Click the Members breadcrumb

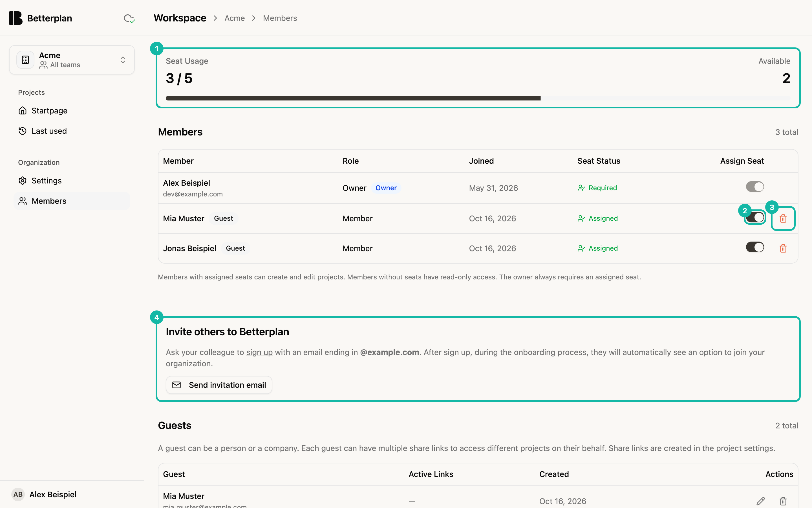click(280, 18)
